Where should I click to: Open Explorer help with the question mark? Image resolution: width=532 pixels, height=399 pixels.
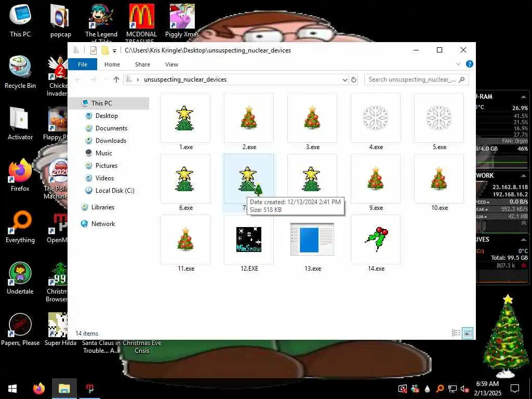tap(470, 64)
